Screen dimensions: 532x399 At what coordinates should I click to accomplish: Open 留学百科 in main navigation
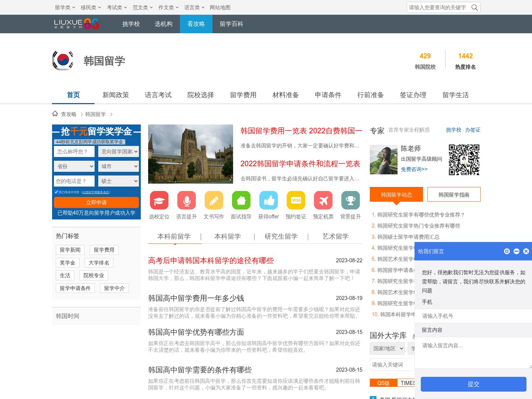231,24
